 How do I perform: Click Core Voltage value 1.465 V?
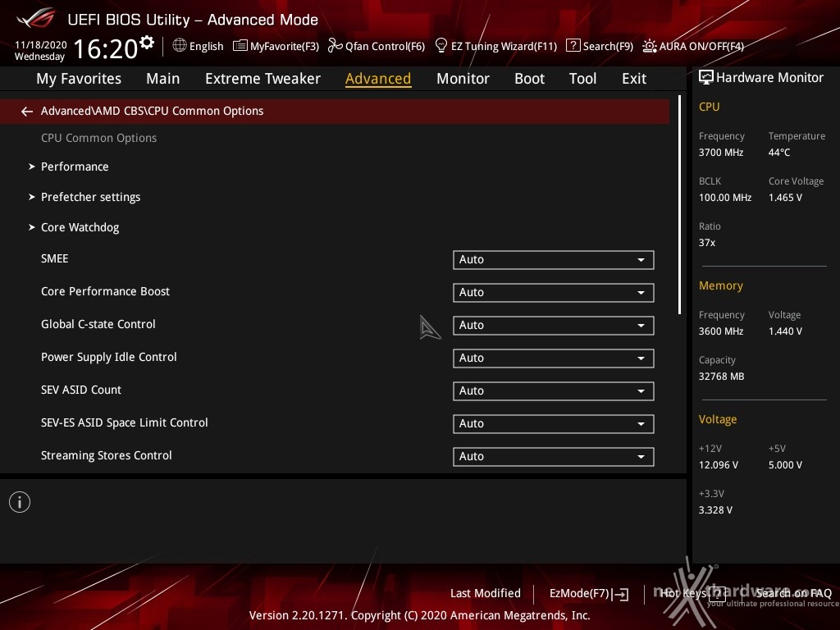(785, 198)
